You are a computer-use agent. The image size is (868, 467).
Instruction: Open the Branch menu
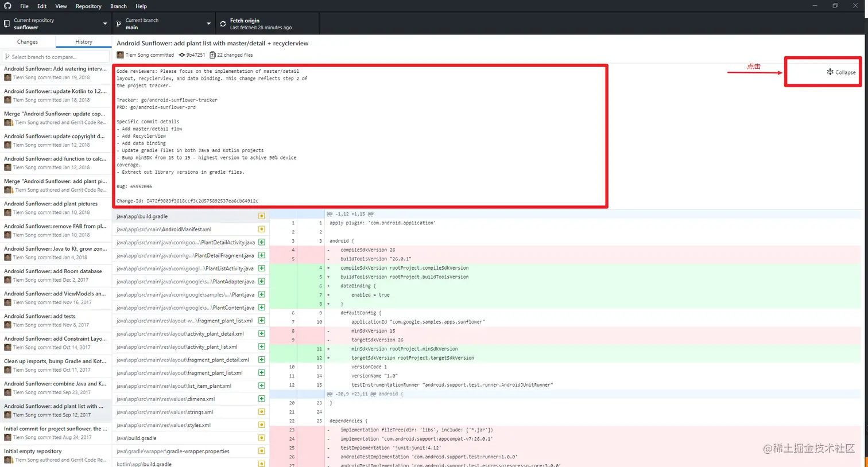pyautogui.click(x=118, y=6)
